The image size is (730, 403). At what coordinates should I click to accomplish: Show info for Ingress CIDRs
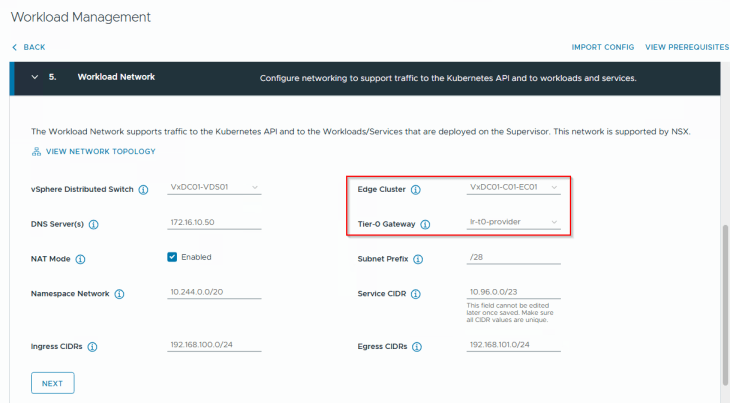coord(92,347)
